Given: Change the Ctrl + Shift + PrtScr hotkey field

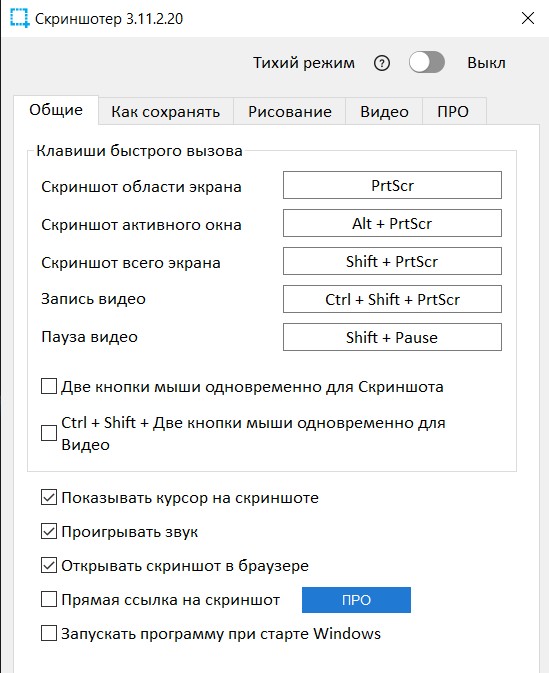Looking at the screenshot, I should 392,299.
